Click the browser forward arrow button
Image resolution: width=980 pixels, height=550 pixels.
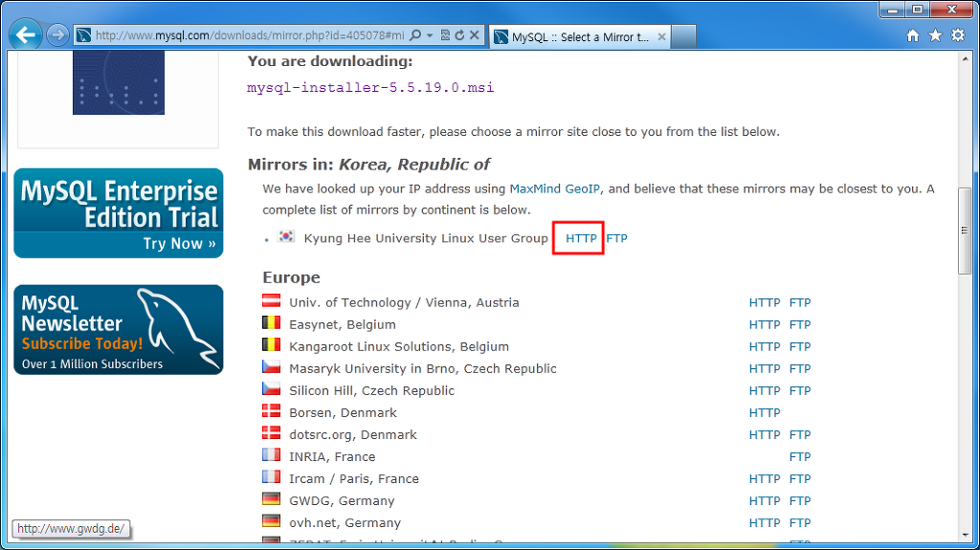coord(57,35)
